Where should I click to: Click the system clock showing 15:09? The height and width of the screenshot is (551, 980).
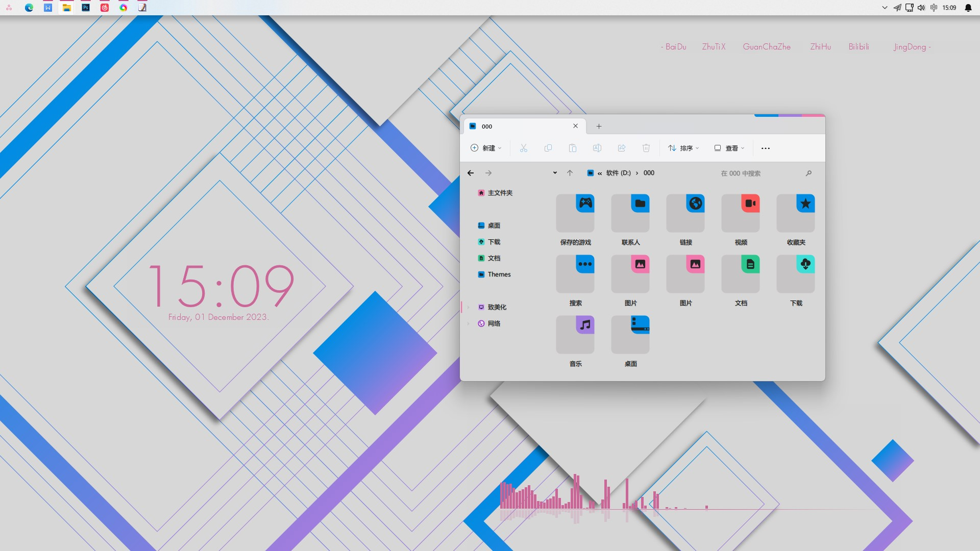[949, 8]
